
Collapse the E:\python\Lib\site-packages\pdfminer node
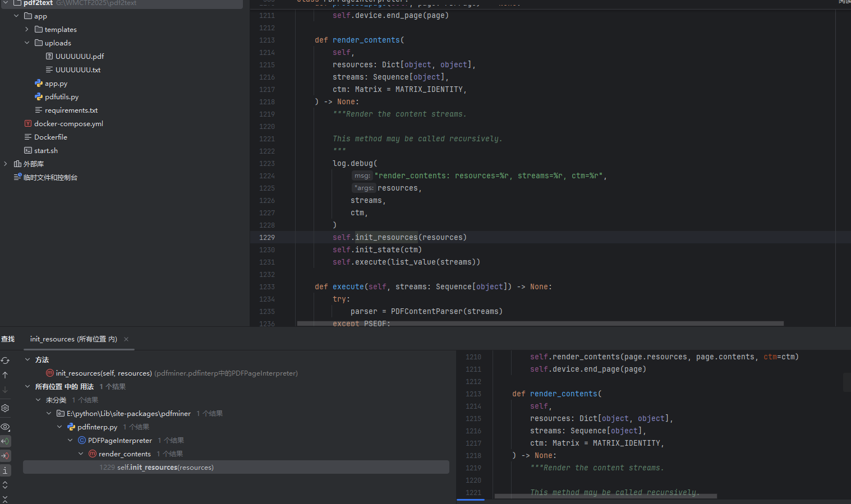pyautogui.click(x=49, y=413)
